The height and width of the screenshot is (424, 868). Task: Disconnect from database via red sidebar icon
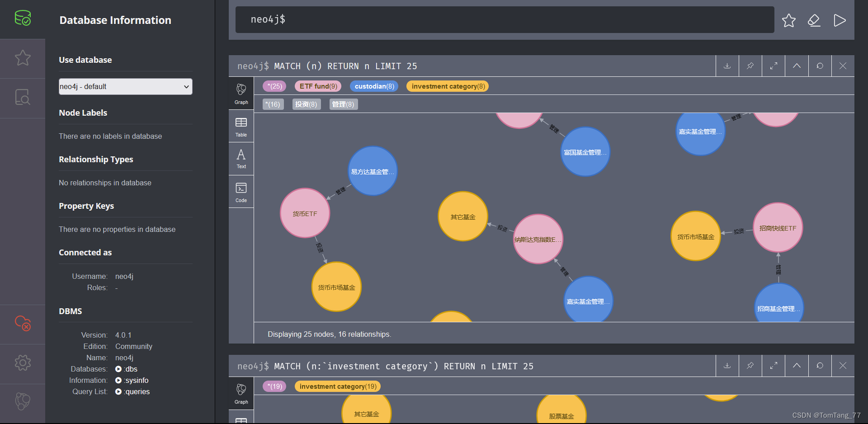point(23,324)
